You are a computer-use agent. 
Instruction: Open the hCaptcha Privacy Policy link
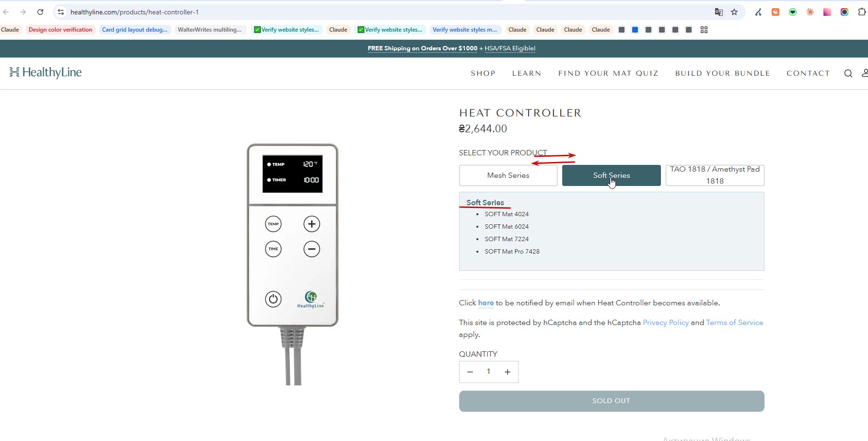click(666, 323)
